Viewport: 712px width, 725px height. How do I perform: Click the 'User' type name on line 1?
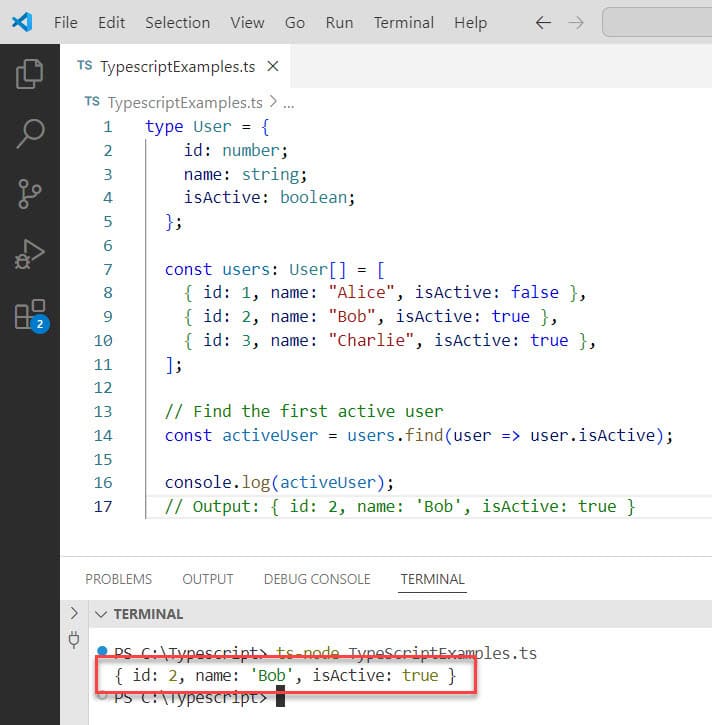[x=212, y=127]
